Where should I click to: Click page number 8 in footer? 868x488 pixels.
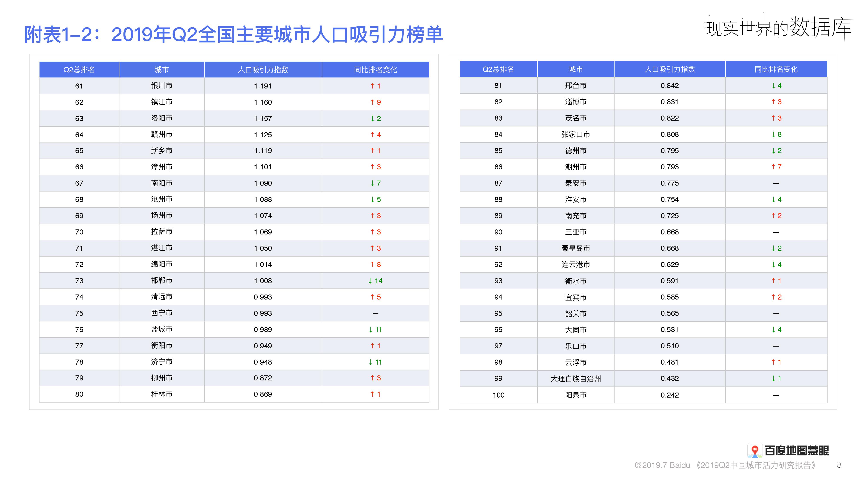click(839, 465)
